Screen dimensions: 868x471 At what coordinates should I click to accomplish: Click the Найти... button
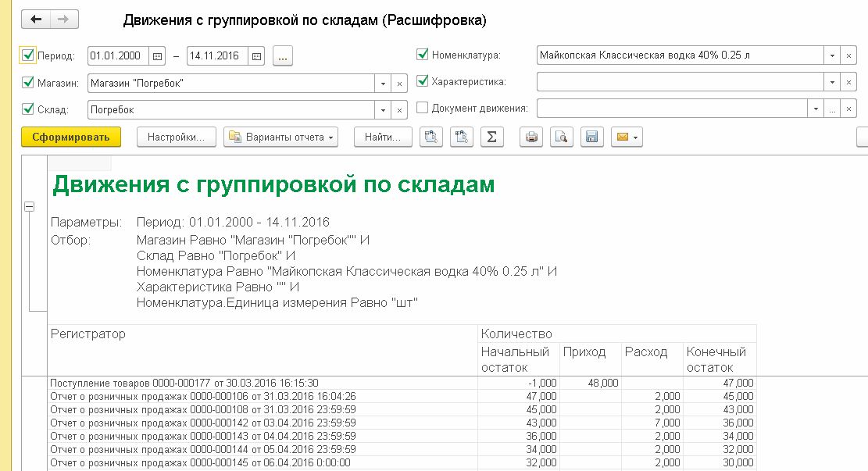pyautogui.click(x=383, y=137)
